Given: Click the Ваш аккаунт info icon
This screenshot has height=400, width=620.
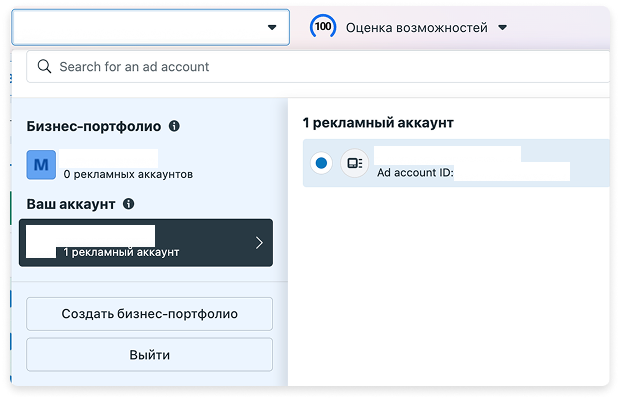Looking at the screenshot, I should [x=129, y=204].
